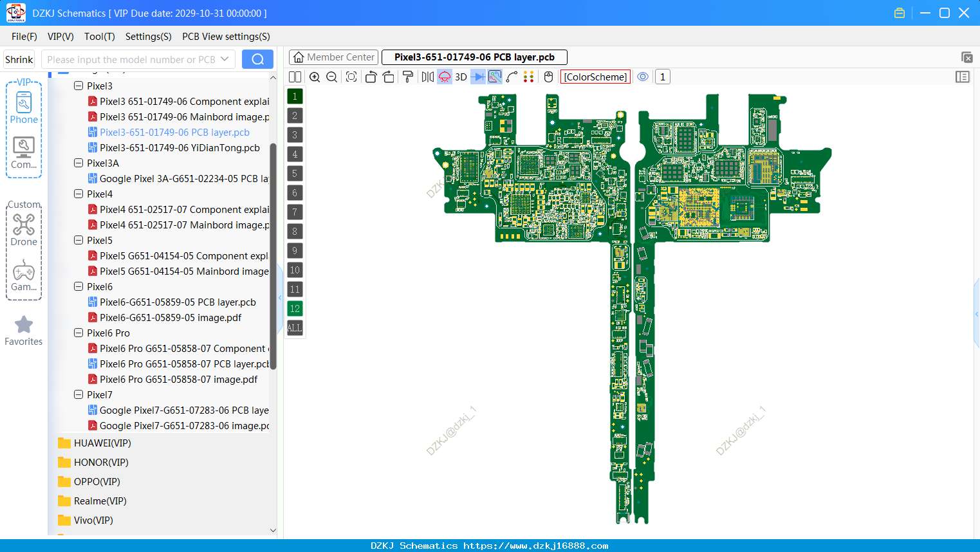The height and width of the screenshot is (552, 980).
Task: Mirror flip the PCB view
Action: [x=428, y=77]
